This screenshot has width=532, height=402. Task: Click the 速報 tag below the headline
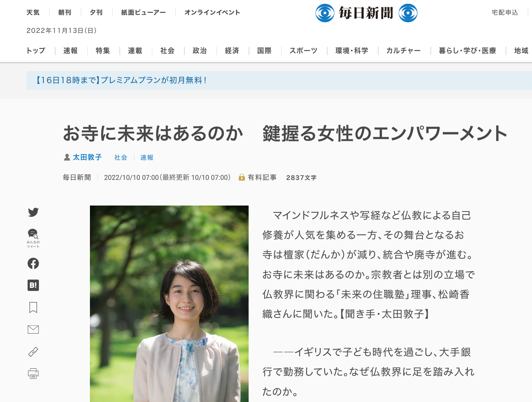[147, 158]
